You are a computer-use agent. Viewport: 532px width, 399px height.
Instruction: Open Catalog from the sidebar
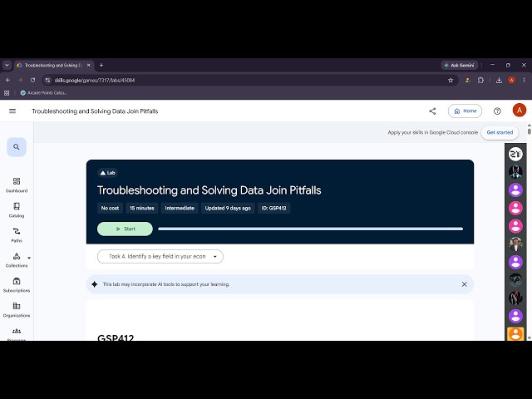click(x=17, y=210)
